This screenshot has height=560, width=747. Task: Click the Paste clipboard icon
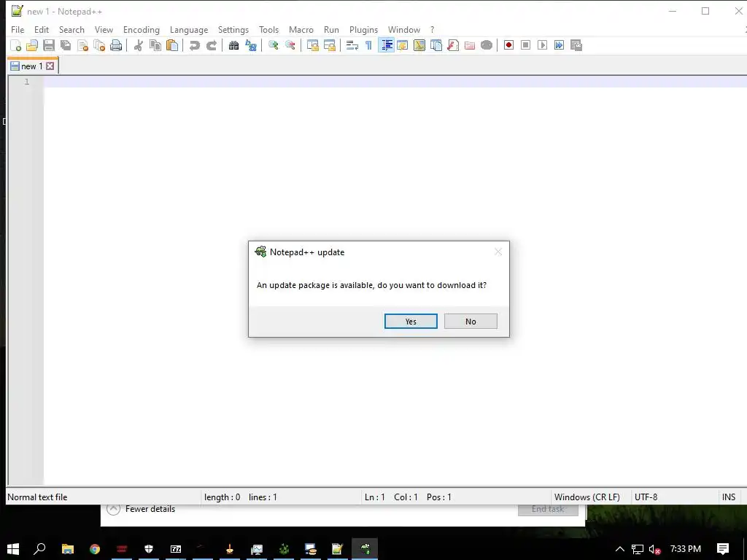[x=172, y=45]
